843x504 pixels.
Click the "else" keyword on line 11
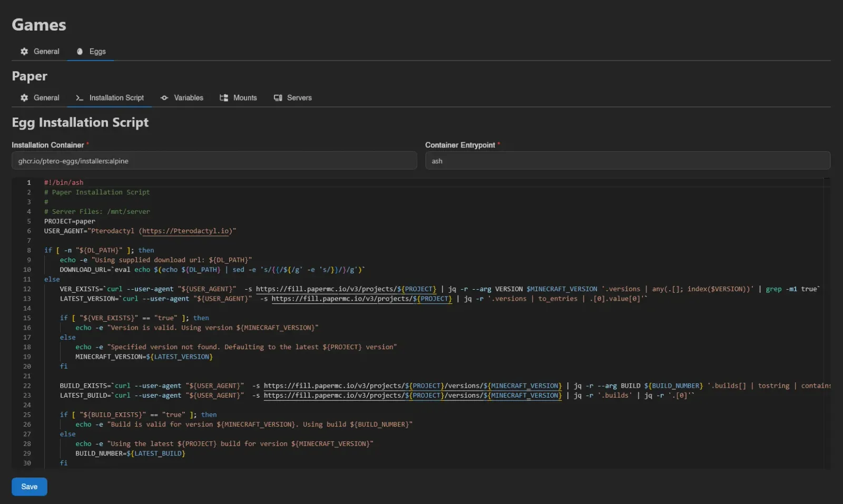(52, 280)
